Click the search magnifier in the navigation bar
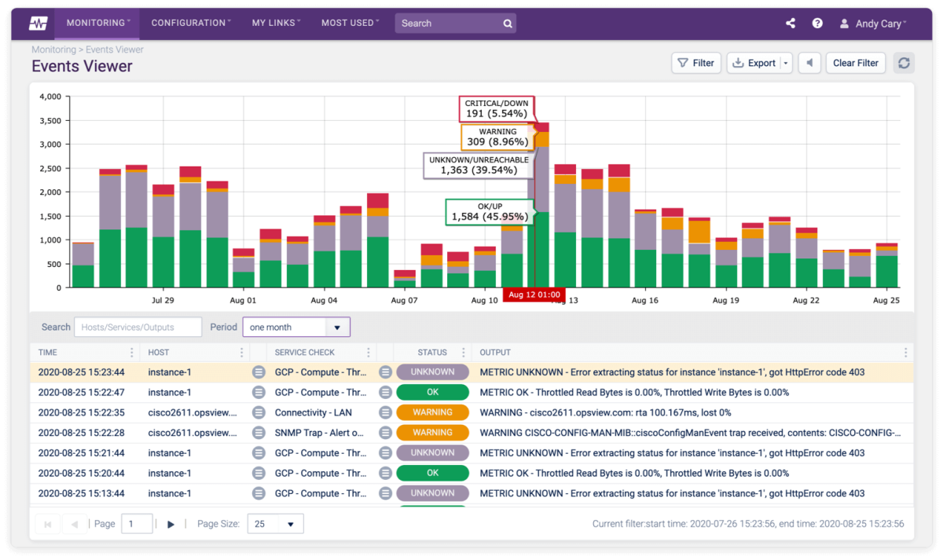 508,23
